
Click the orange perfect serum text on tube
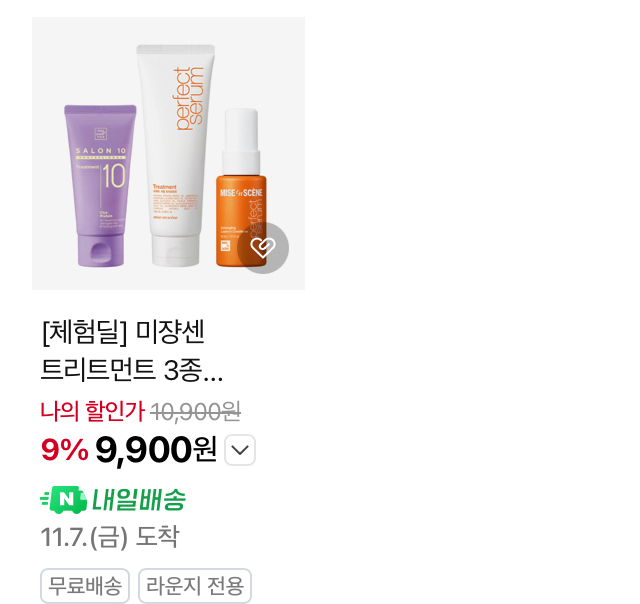189,99
